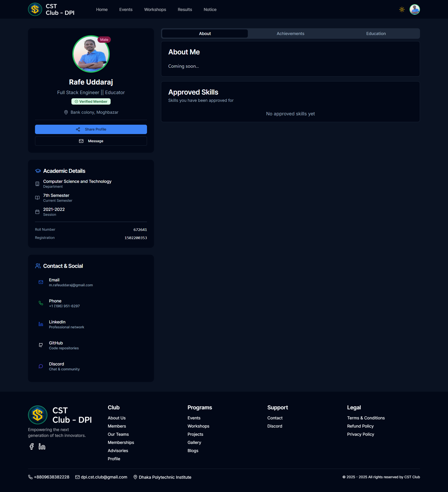The height and width of the screenshot is (492, 448).
Task: Switch to the Education tab
Action: coord(376,34)
